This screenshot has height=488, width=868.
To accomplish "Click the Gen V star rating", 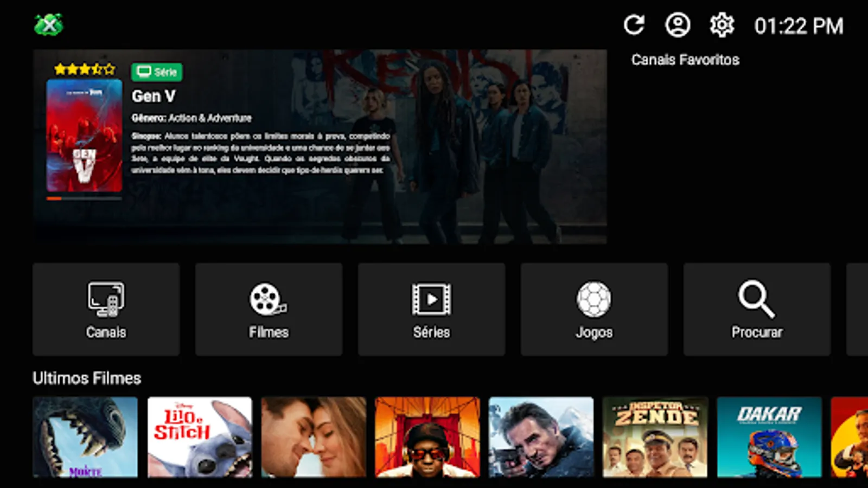I will point(85,69).
